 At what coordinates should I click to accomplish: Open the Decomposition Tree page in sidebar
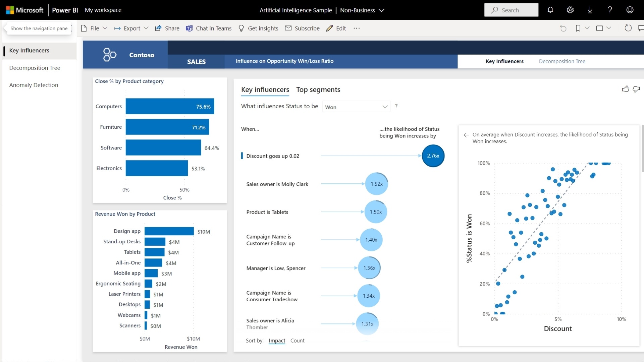35,68
